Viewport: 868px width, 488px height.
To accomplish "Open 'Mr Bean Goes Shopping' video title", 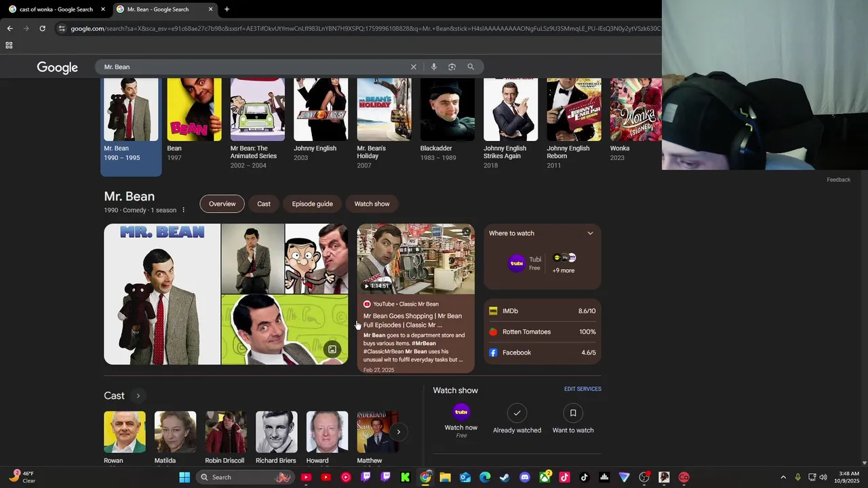I will (x=412, y=321).
